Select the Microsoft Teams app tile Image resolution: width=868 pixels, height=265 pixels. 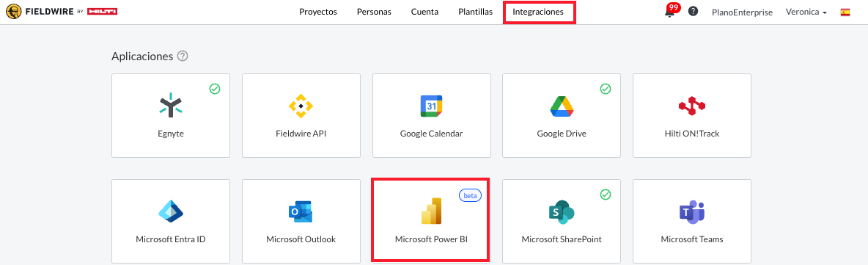point(692,221)
